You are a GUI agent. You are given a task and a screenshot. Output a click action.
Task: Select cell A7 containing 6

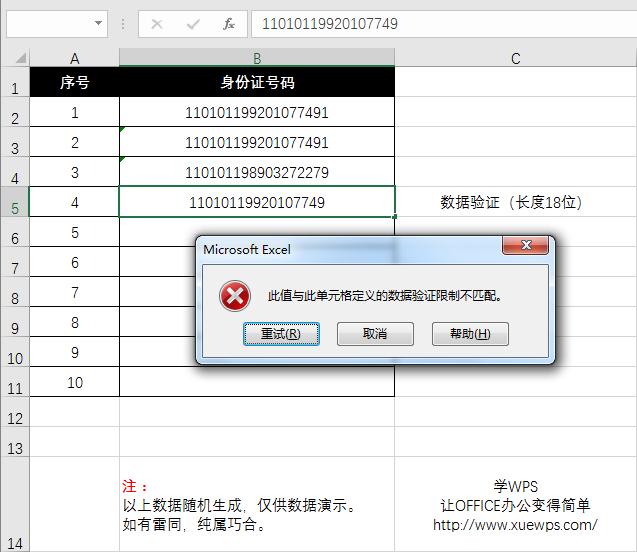click(x=74, y=262)
